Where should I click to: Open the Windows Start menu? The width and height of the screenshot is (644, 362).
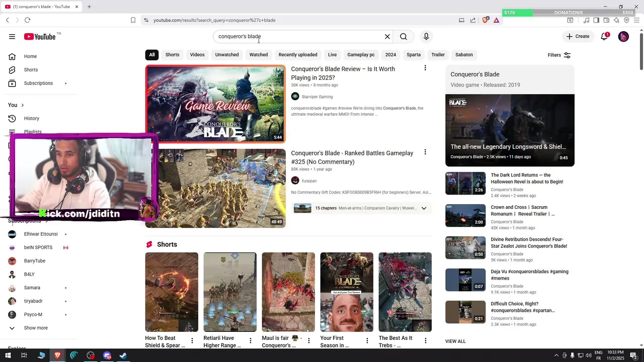click(x=8, y=355)
